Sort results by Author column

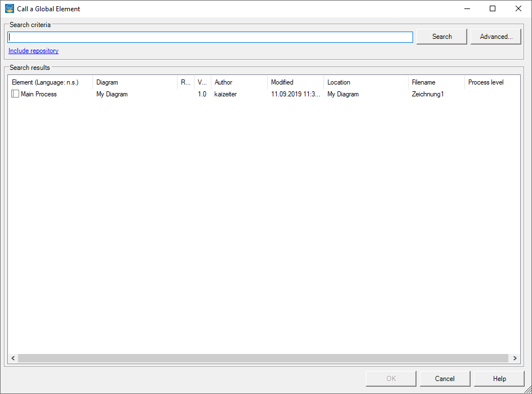pos(238,82)
